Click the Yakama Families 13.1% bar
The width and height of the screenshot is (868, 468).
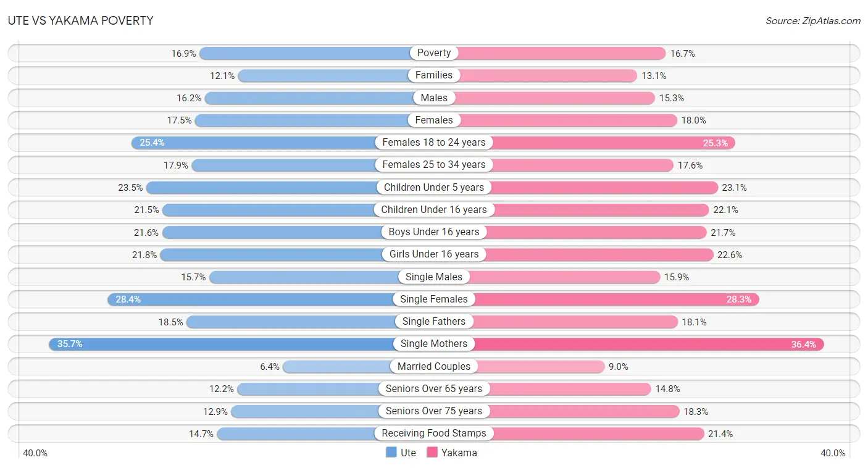[535, 75]
